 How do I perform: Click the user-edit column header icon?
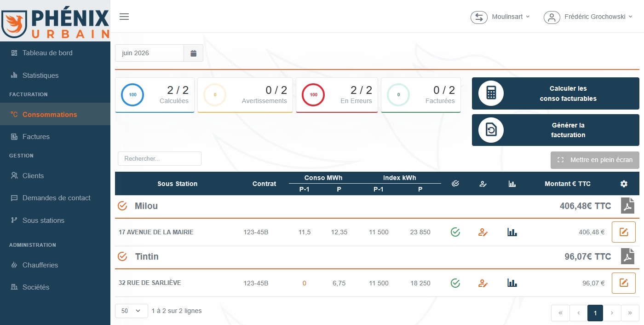[483, 184]
